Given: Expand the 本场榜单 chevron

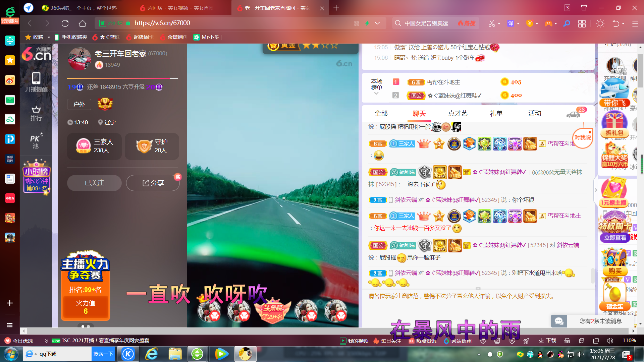Looking at the screenshot, I should tap(376, 94).
